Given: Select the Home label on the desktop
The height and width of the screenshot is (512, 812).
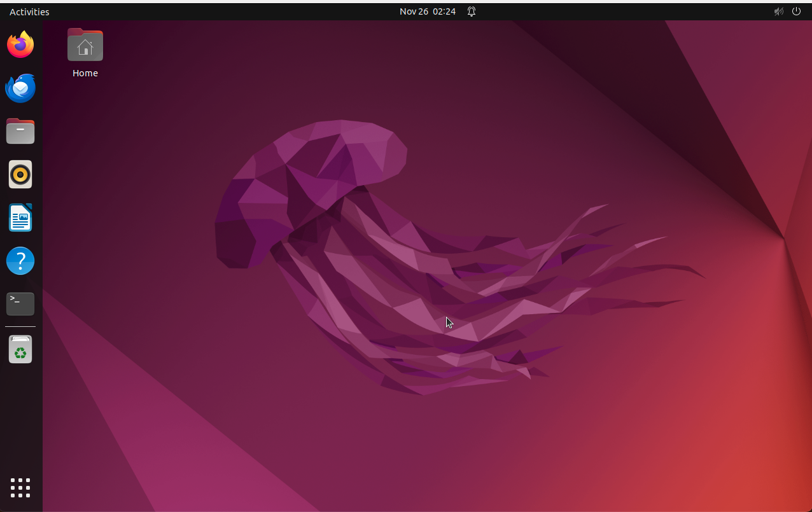Looking at the screenshot, I should point(85,73).
